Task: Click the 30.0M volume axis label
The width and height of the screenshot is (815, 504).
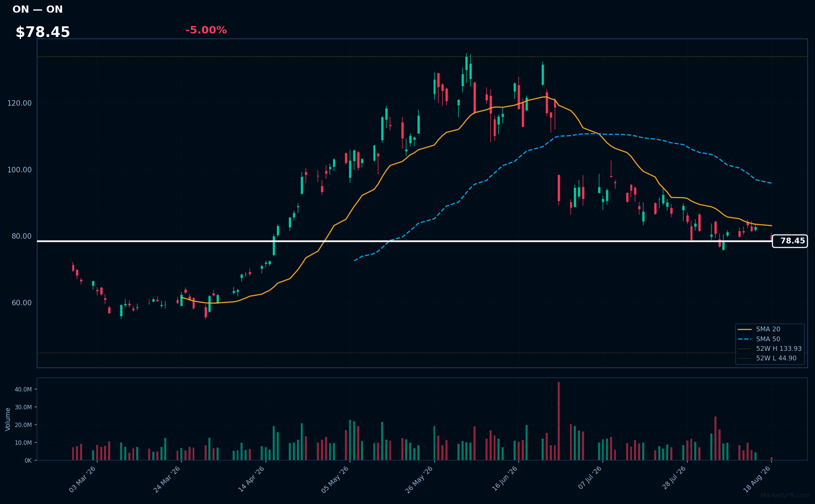Action: [x=23, y=407]
